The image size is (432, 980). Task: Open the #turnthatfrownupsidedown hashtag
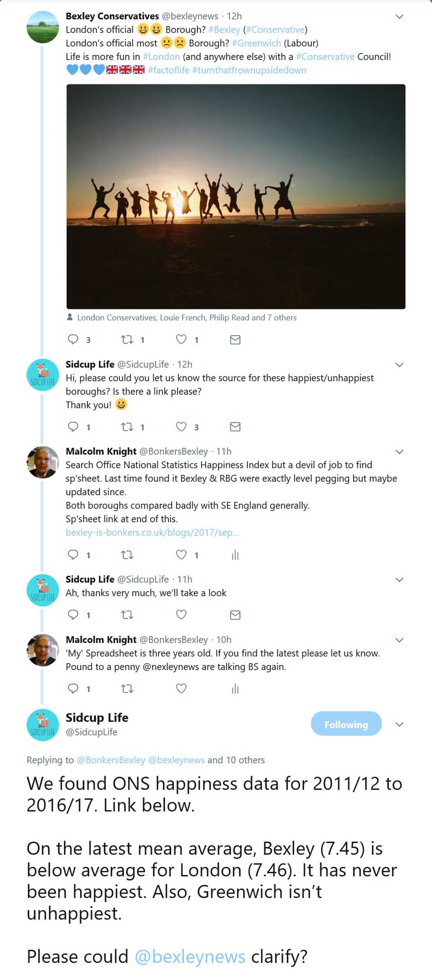[249, 70]
